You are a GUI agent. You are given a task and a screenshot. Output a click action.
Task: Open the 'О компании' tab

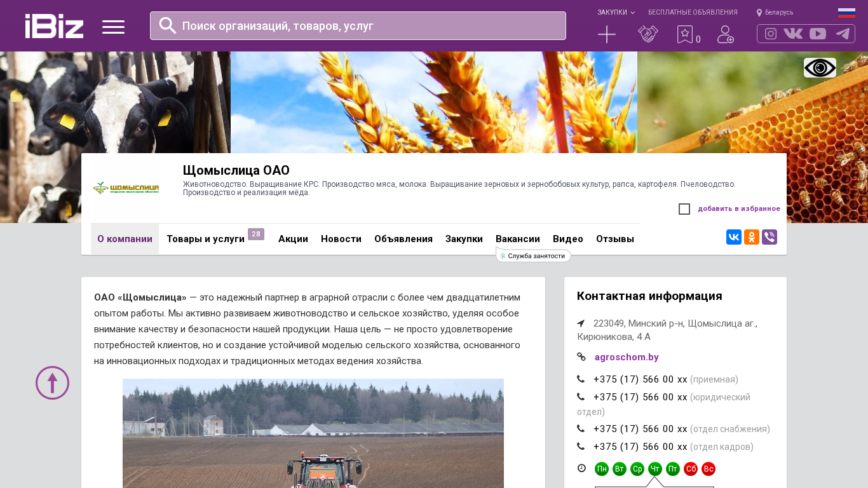(125, 239)
